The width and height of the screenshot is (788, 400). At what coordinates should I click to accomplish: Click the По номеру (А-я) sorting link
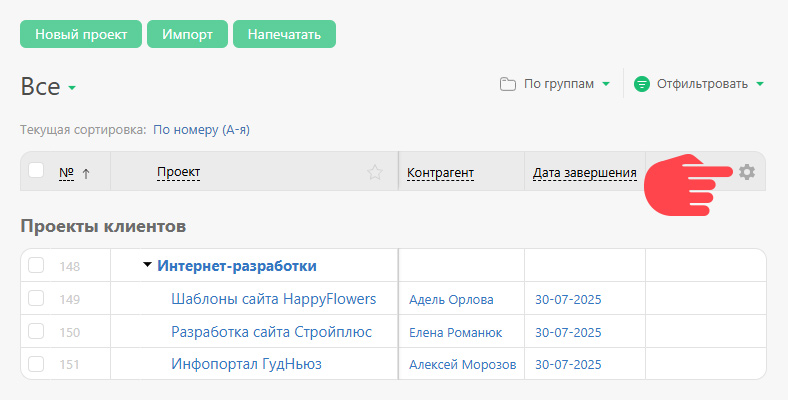pos(202,130)
